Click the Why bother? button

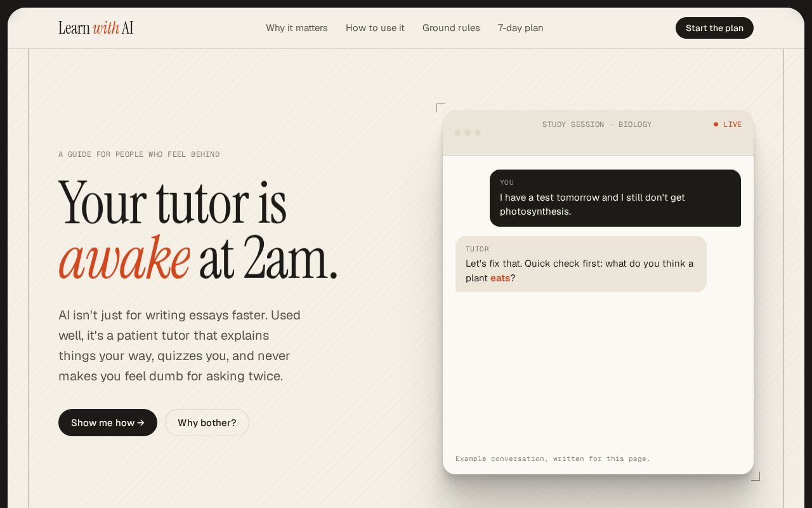point(207,422)
